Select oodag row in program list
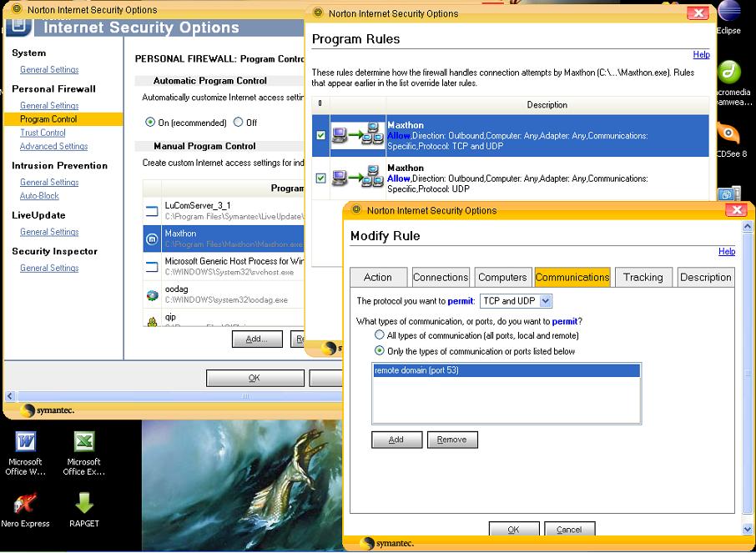The image size is (756, 553). pyautogui.click(x=224, y=294)
